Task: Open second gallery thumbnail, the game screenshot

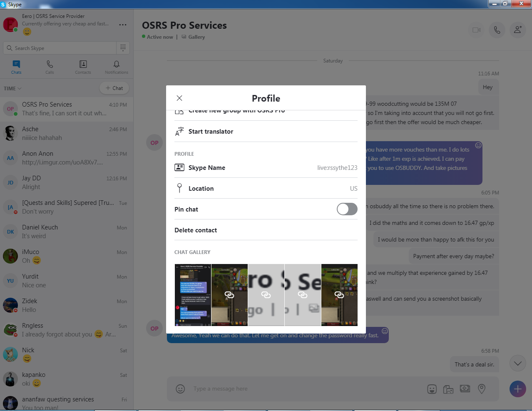Action: [x=229, y=295]
